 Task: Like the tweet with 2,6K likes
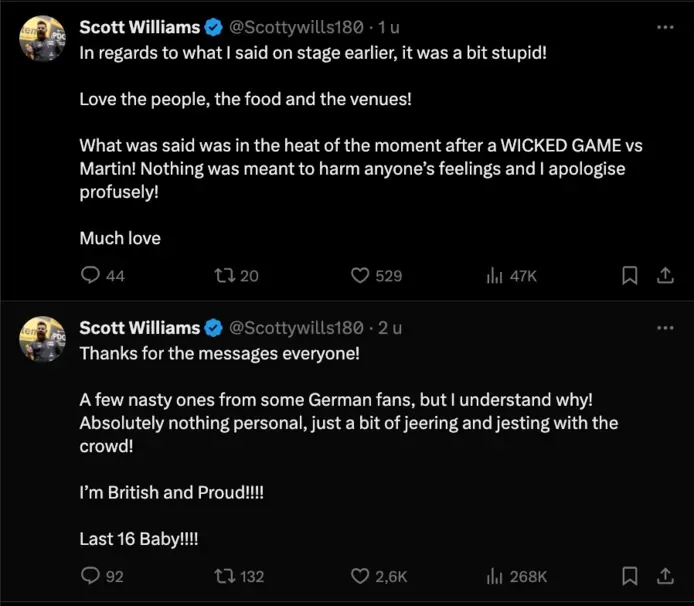click(362, 576)
